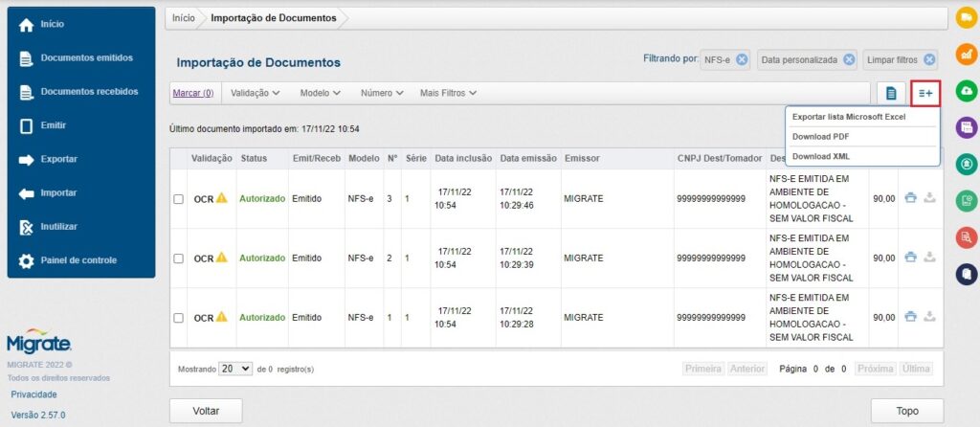Click the document icon in the filter toolbar
The height and width of the screenshot is (427, 980).
point(891,93)
